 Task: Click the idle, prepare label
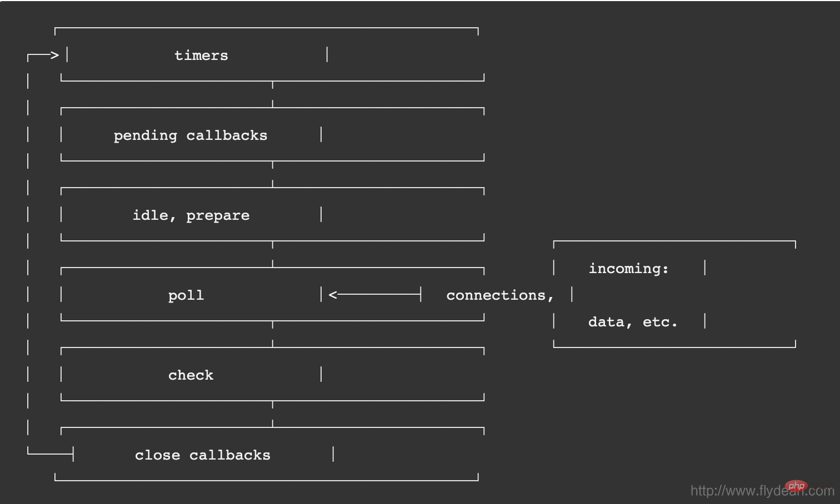pos(191,215)
